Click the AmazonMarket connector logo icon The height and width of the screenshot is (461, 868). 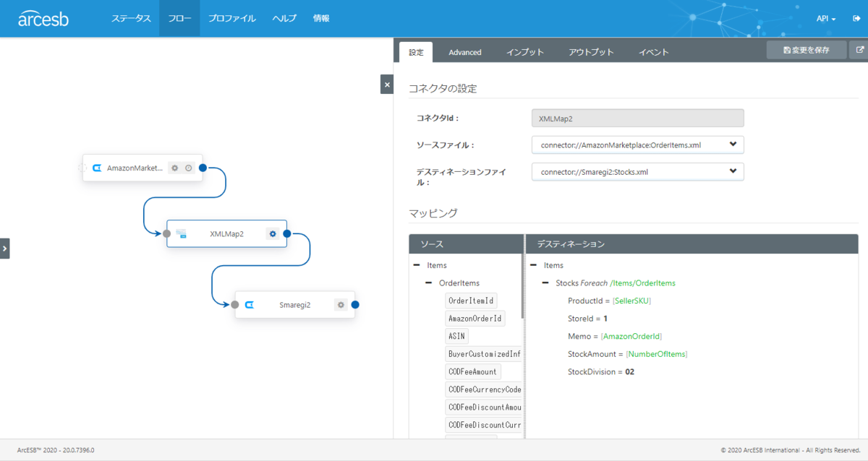[97, 168]
